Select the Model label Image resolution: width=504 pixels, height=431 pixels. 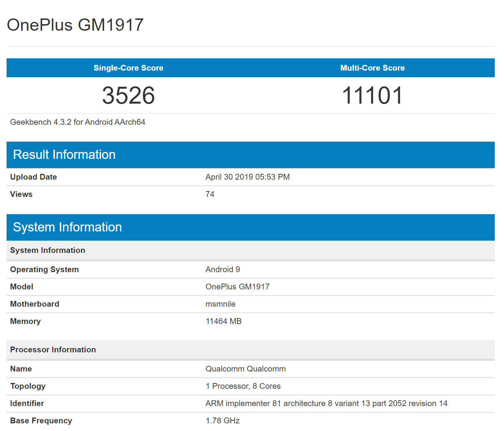point(22,287)
